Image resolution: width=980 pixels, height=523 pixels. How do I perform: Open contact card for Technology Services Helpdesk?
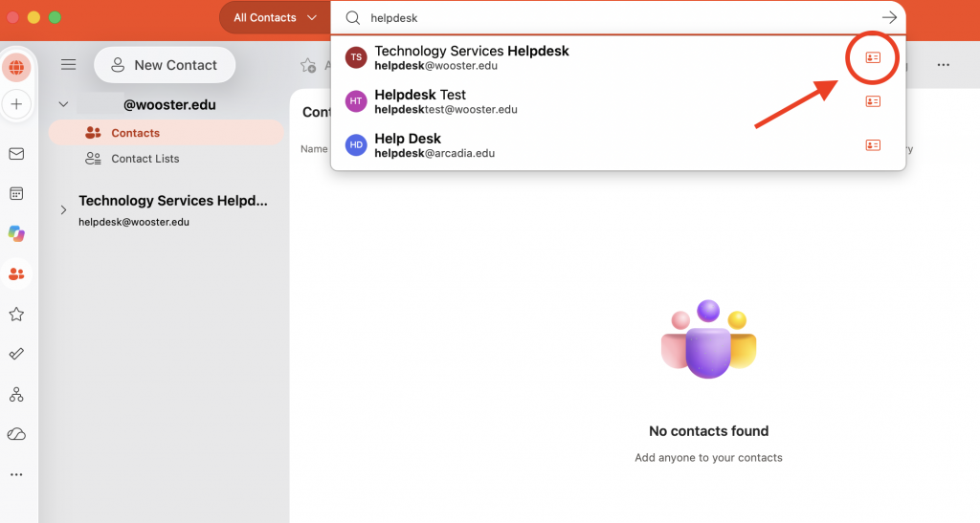pos(873,57)
